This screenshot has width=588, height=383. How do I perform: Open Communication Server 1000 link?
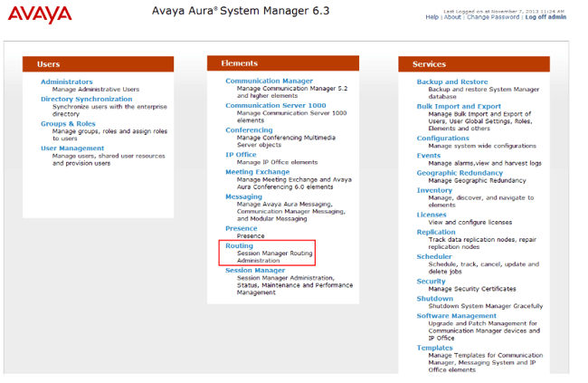tap(276, 106)
